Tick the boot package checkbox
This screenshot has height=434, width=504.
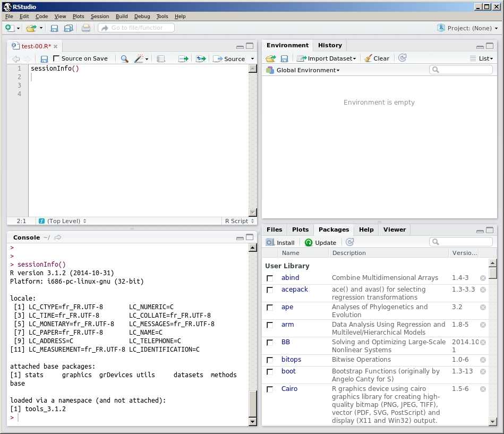[270, 372]
